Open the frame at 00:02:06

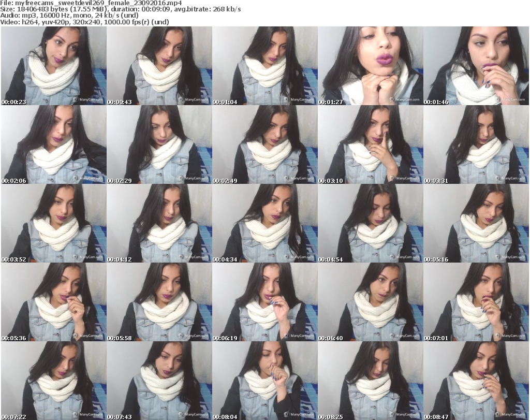pos(54,144)
